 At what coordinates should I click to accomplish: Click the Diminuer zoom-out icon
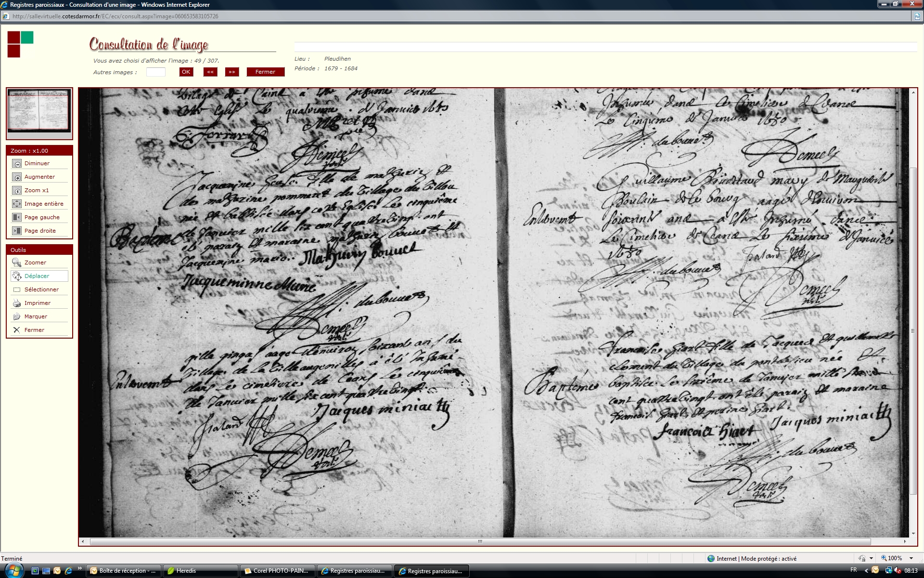[17, 164]
